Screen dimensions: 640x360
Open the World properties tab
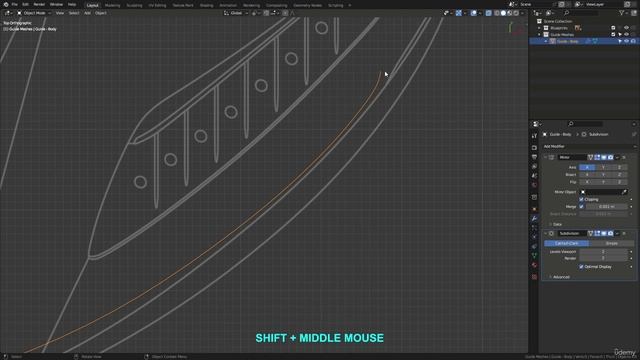[x=534, y=185]
